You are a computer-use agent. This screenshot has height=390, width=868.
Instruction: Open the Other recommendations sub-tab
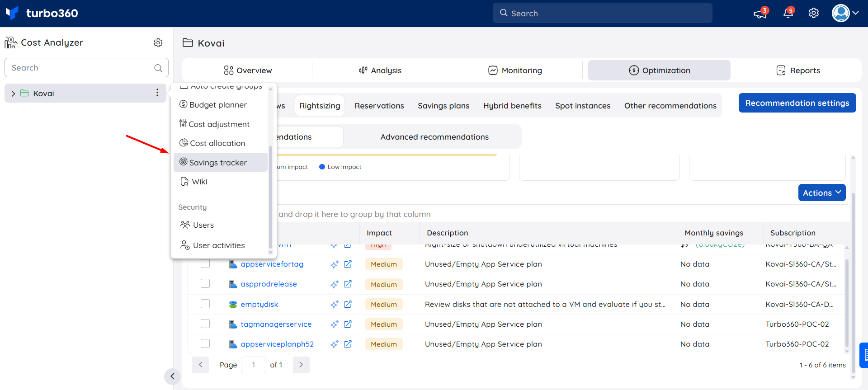pos(670,106)
